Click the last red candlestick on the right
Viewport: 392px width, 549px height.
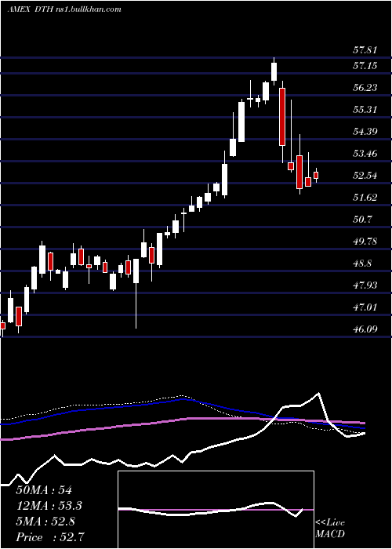tap(316, 175)
